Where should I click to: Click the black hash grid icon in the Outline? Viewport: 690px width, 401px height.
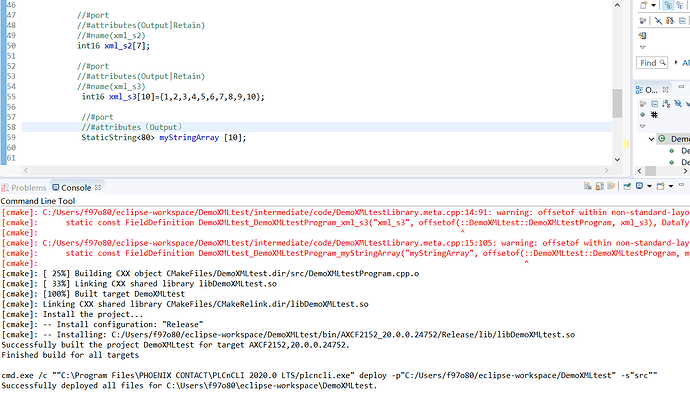[x=654, y=115]
